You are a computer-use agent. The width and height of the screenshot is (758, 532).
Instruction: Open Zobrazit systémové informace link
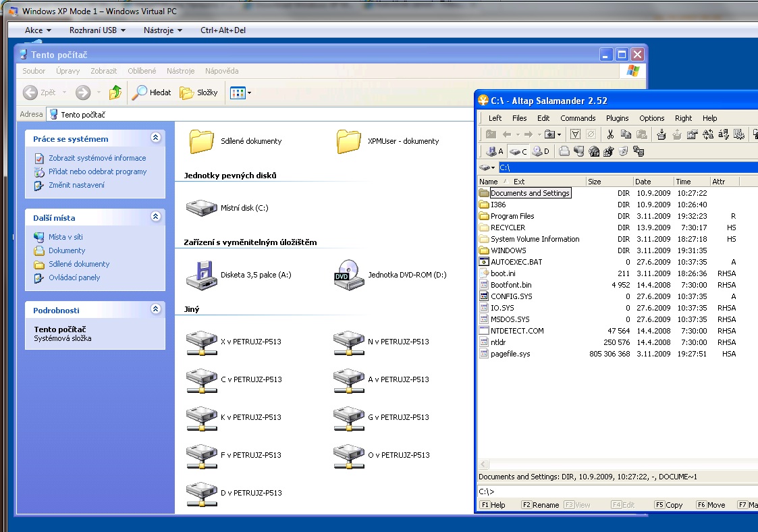tap(97, 158)
